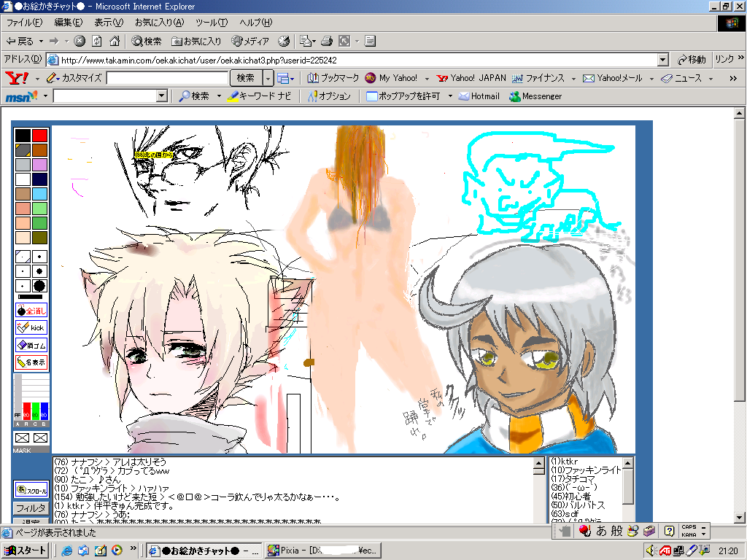This screenshot has height=560, width=747.
Task: Open the Yahoo カスタマイズ pencil button
Action: point(74,77)
